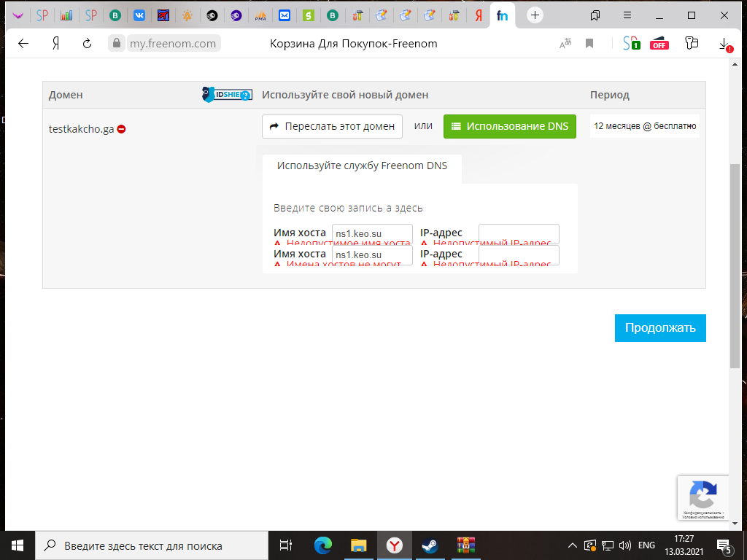The height and width of the screenshot is (560, 747).
Task: Show hidden system tray icons chevron
Action: 573,545
